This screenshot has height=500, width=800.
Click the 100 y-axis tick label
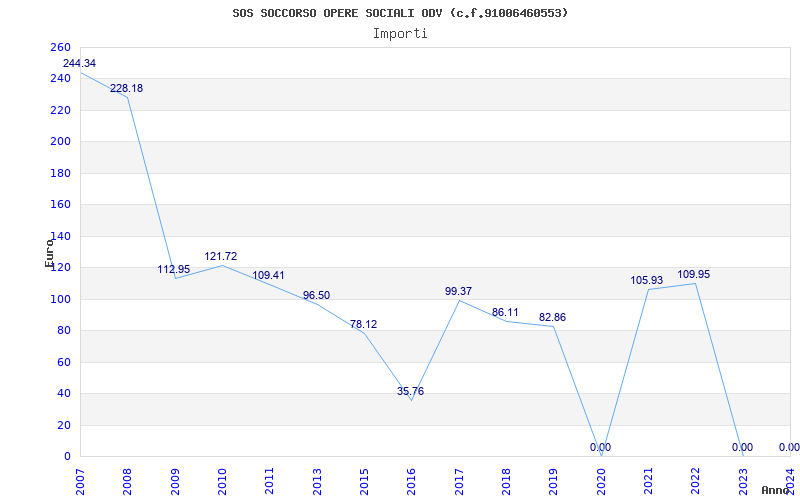tap(61, 299)
